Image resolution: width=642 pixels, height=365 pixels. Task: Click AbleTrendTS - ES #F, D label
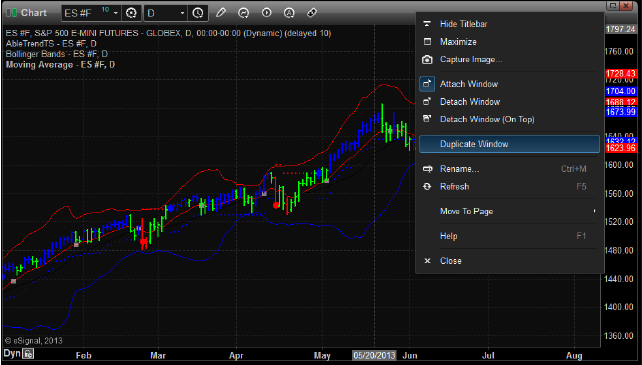51,43
